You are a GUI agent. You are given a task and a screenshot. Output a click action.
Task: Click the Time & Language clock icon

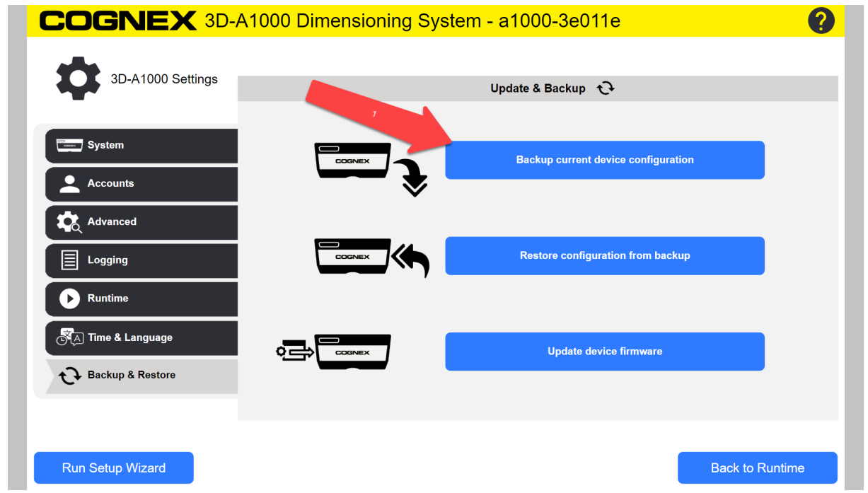tap(69, 337)
